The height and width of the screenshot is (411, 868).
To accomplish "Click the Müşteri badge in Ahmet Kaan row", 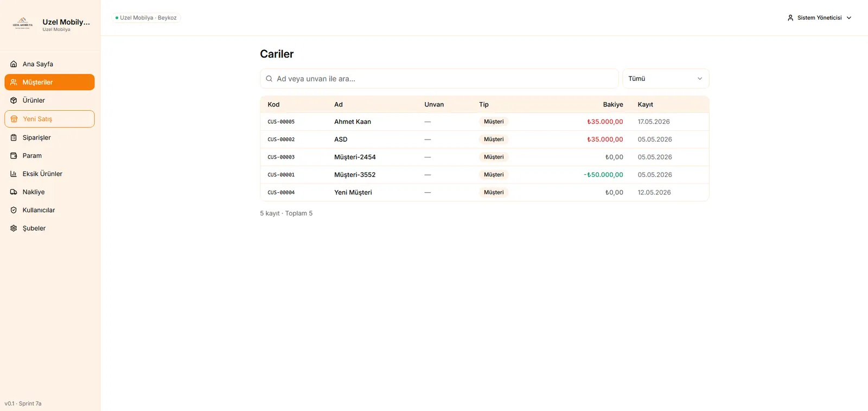I will (494, 122).
